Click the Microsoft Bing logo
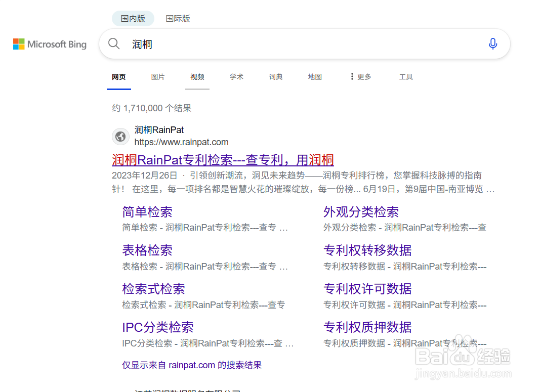The height and width of the screenshot is (392, 541). [x=50, y=44]
